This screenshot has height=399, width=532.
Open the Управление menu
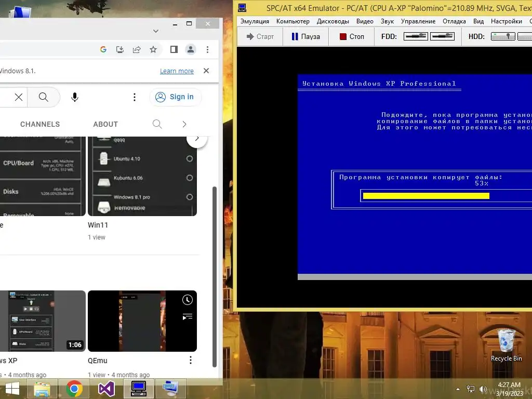[x=418, y=21]
